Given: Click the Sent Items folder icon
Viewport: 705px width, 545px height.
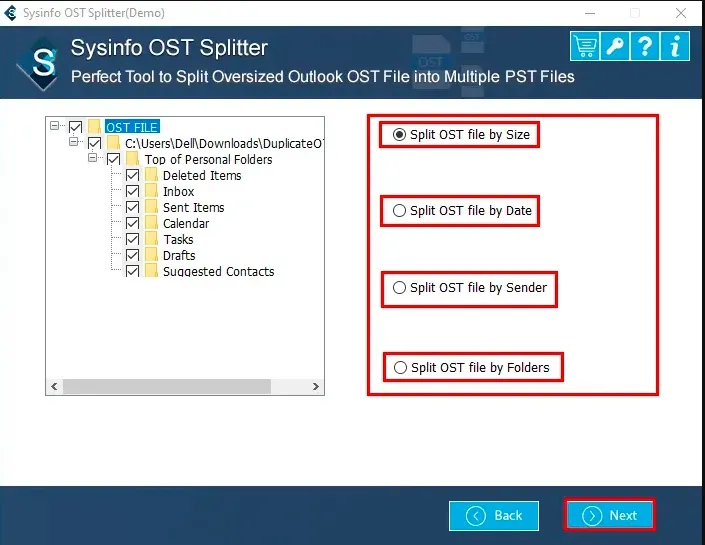Looking at the screenshot, I should point(152,207).
